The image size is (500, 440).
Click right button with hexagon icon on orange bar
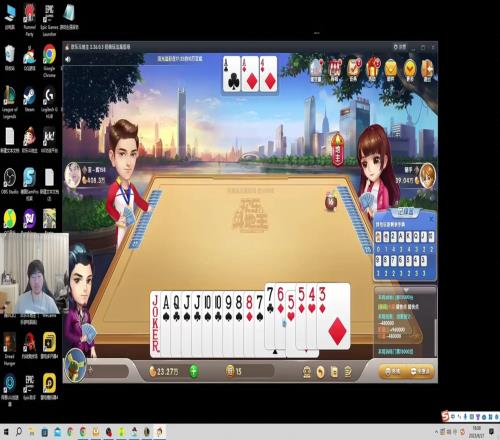point(421,371)
